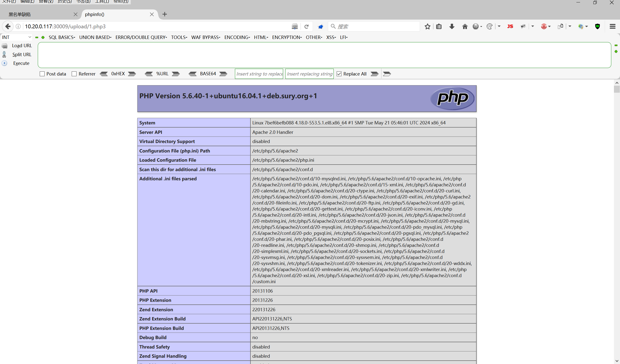The image size is (620, 364).
Task: Click the HackBar Execute button
Action: (x=21, y=63)
